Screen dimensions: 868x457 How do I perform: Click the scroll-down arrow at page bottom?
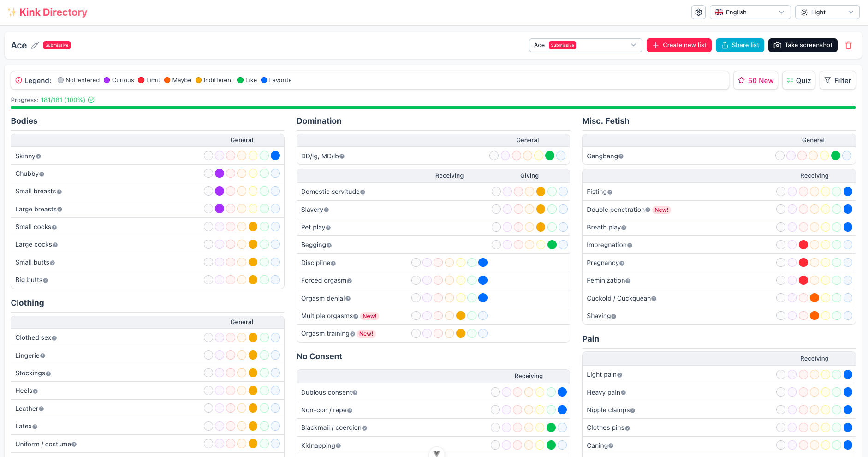436,453
